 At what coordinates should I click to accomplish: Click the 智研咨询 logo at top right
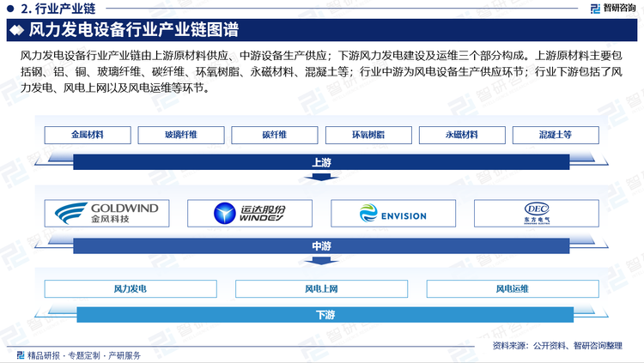point(612,8)
